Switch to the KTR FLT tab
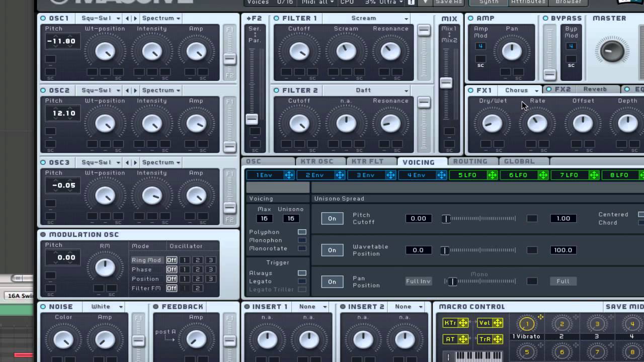 coord(370,161)
